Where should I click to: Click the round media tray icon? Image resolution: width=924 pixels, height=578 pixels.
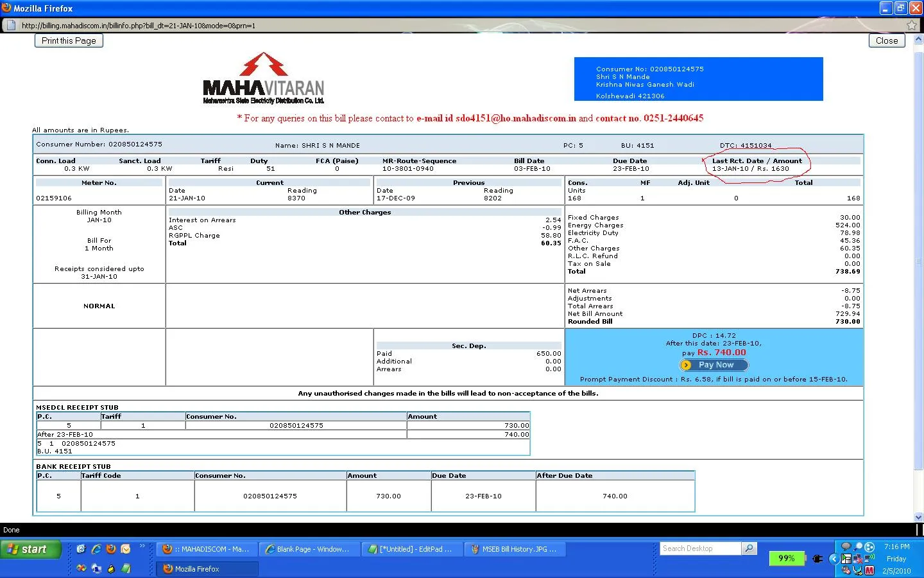point(869,547)
